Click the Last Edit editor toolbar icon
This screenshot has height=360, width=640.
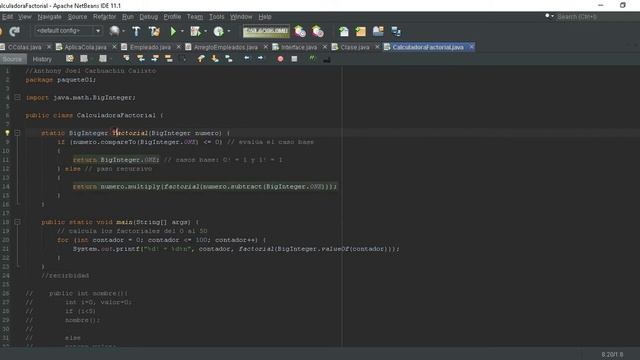70,59
